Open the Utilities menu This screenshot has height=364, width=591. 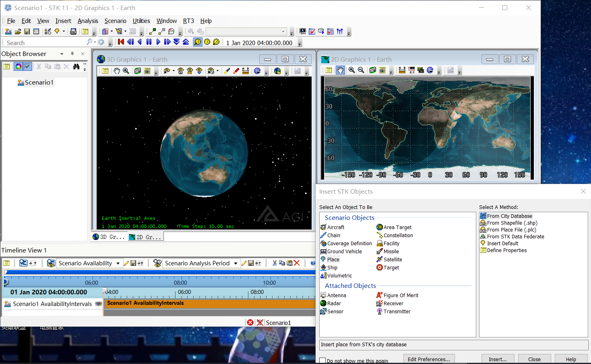(x=141, y=21)
